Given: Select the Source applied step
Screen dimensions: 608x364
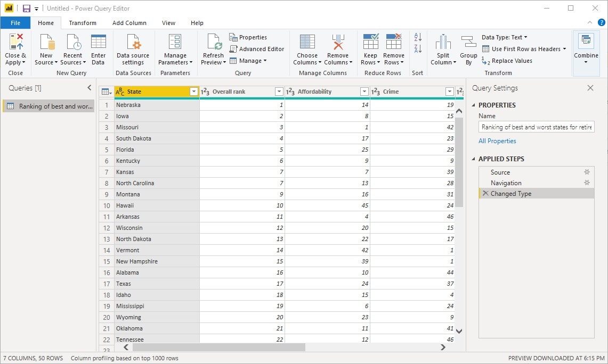Looking at the screenshot, I should click(x=537, y=172).
